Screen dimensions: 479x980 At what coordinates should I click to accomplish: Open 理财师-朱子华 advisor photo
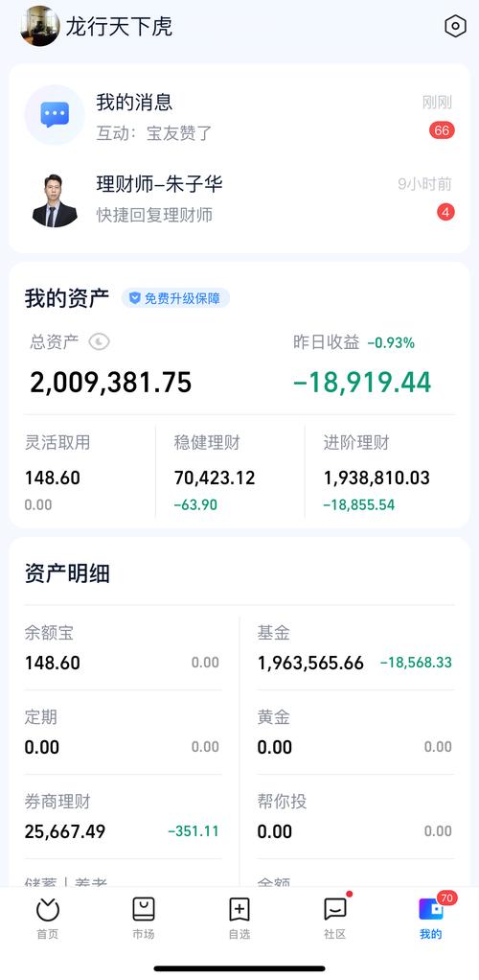[55, 200]
